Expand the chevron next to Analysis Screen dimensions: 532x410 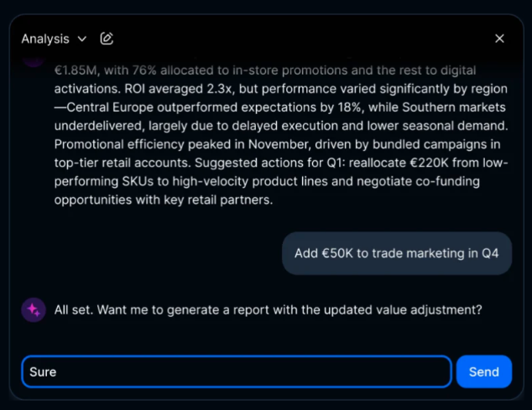tap(81, 39)
